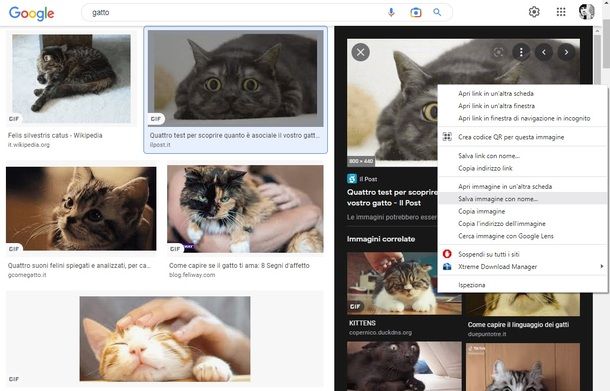Open Google settings gear icon
Screen dimensions: 610x391
click(x=534, y=12)
